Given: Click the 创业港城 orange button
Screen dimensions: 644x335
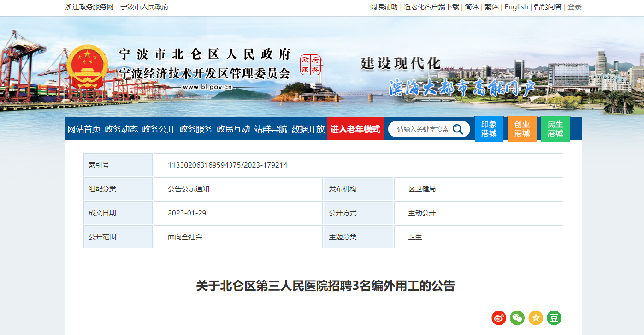Looking at the screenshot, I should (x=522, y=129).
